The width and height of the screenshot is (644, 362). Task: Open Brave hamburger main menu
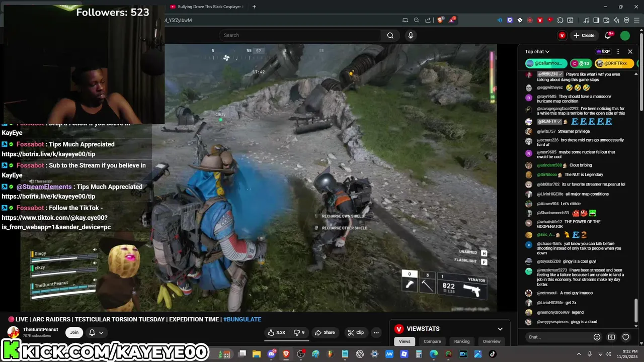click(636, 20)
